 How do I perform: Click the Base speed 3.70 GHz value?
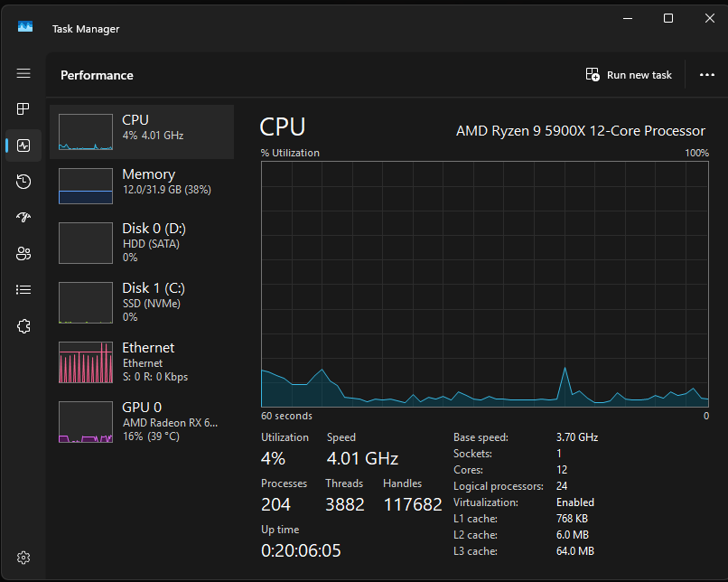click(x=577, y=437)
